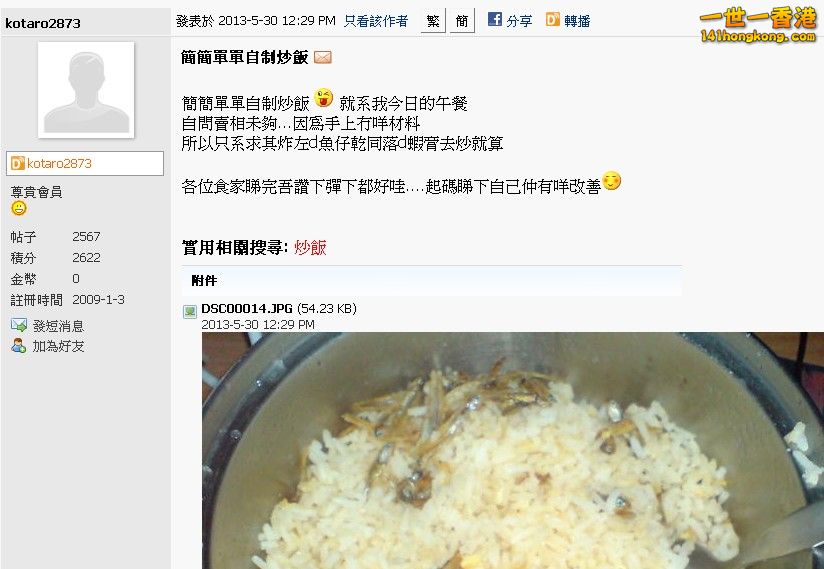Open the DSC00014.JPG attachment file name
The width and height of the screenshot is (824, 569).
point(247,308)
